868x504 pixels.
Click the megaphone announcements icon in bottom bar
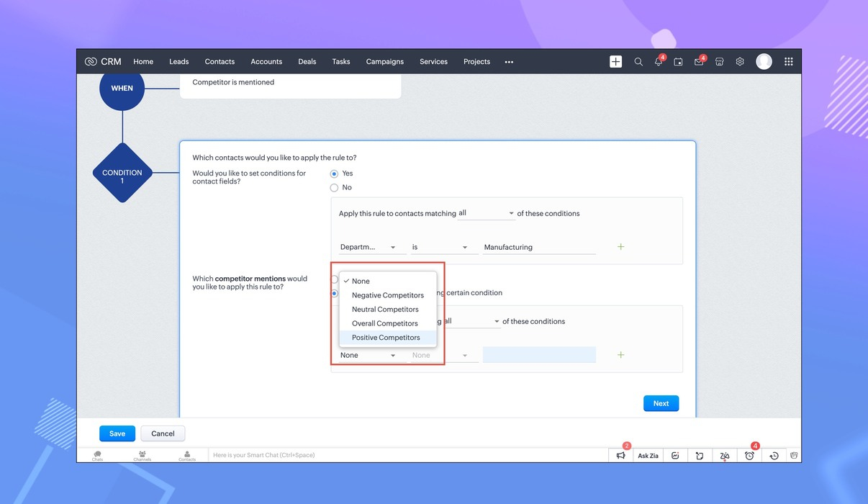[x=620, y=456]
